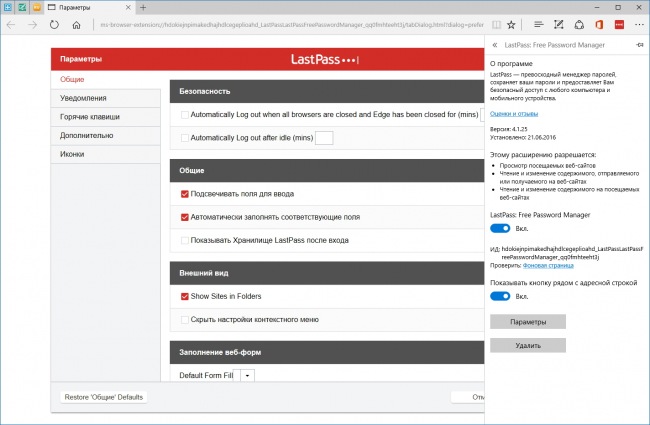Add page to favorites with star icon
This screenshot has width=650, height=425.
pos(511,25)
